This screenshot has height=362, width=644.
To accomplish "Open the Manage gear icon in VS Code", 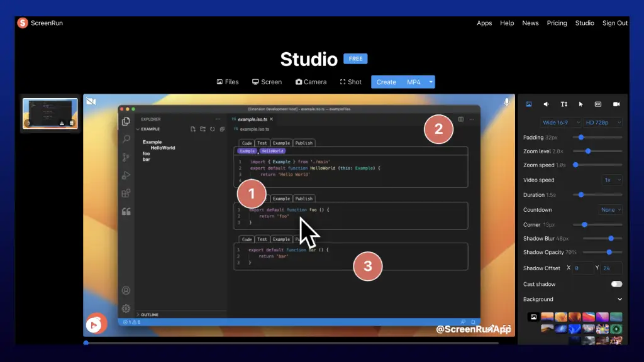I will [x=126, y=308].
